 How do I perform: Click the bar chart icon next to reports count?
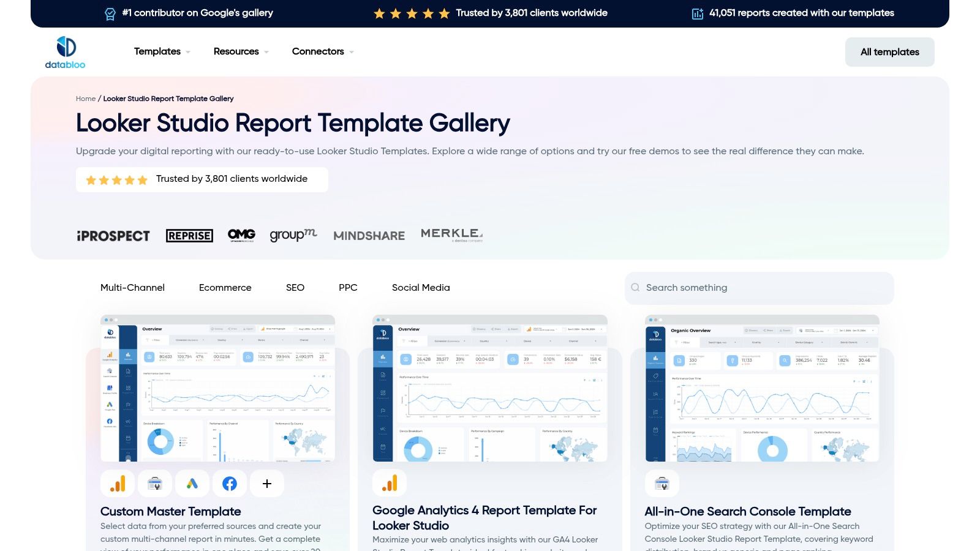(x=696, y=12)
